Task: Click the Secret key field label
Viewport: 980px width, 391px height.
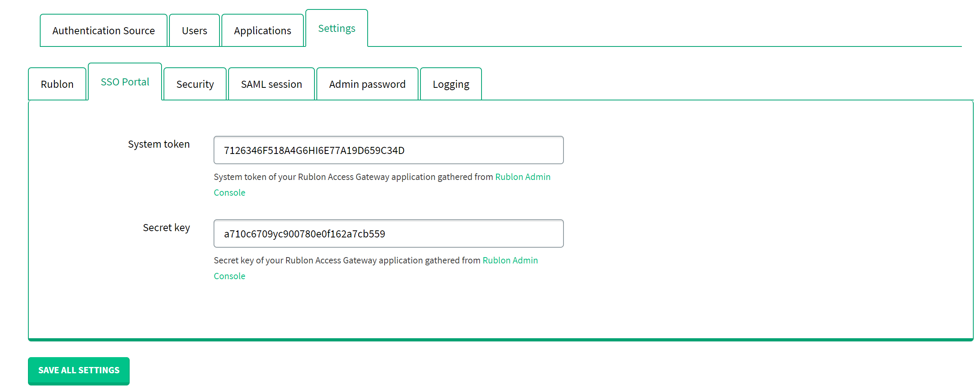Action: (166, 228)
